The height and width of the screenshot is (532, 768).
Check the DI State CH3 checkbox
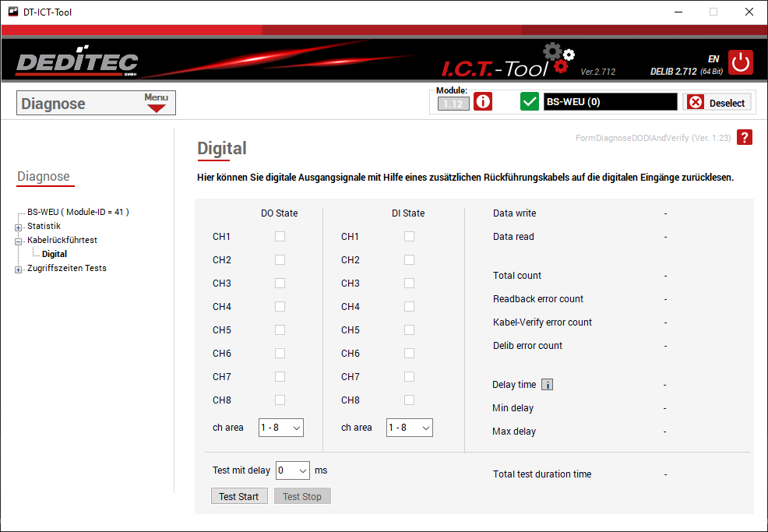coord(409,284)
